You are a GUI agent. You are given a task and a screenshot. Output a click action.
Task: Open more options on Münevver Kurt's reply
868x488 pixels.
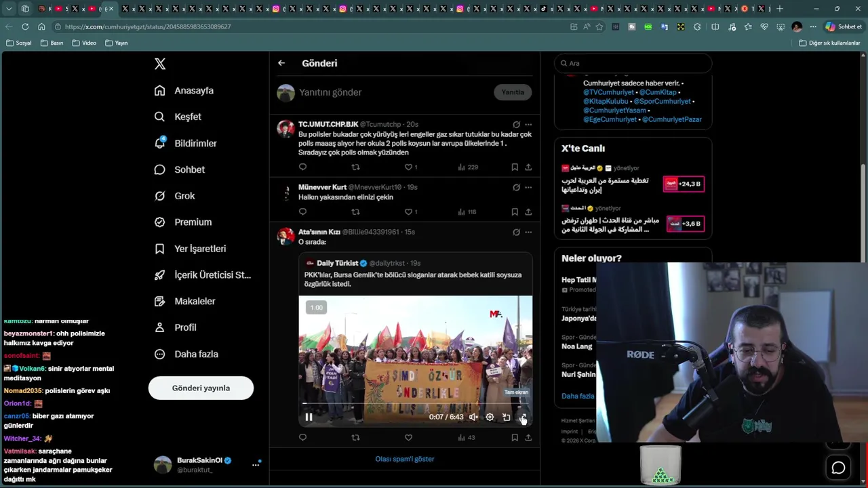[528, 188]
